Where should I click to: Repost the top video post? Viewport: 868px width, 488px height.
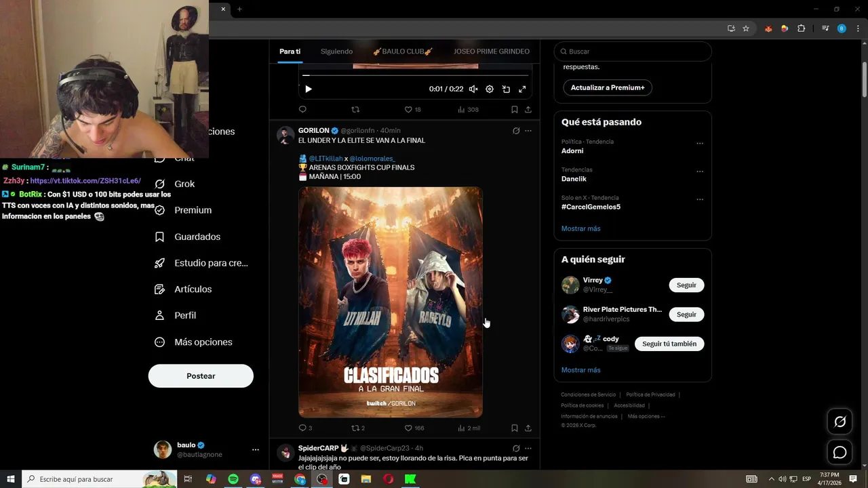coord(355,109)
